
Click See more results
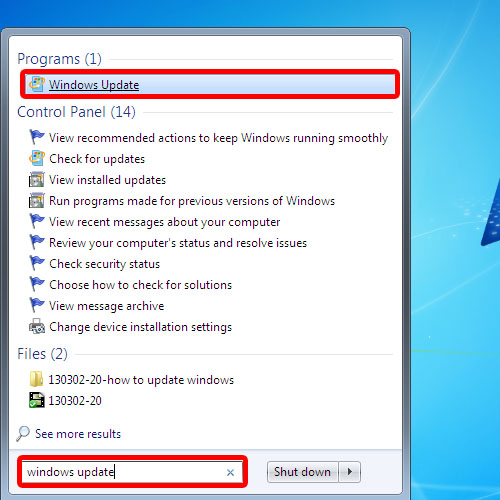click(x=78, y=434)
